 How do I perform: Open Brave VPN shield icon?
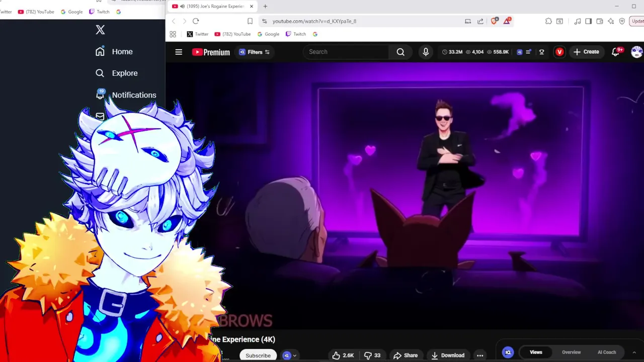[x=622, y=21]
